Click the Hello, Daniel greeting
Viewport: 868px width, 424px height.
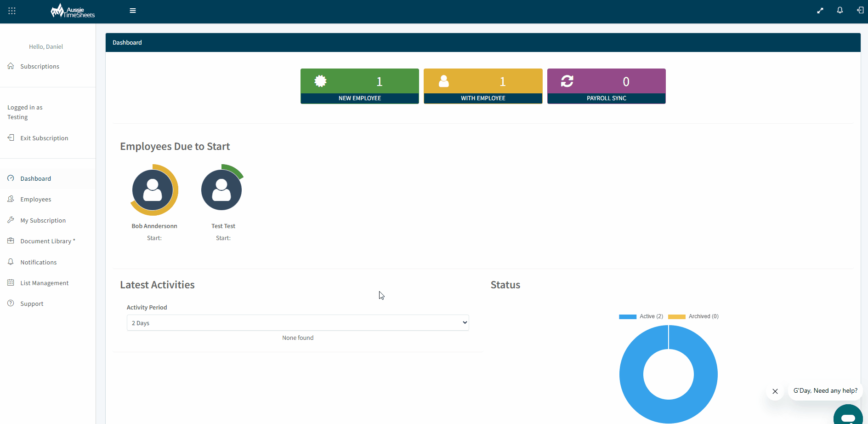click(x=46, y=46)
